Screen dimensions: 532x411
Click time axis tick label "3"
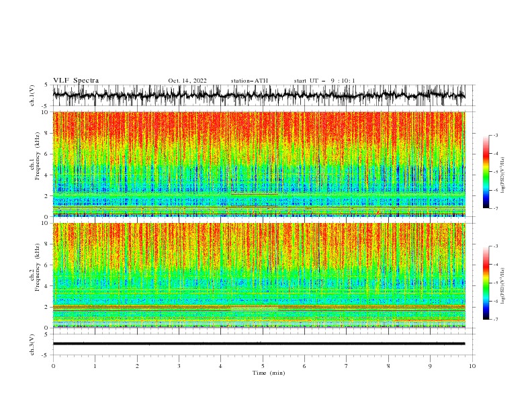pyautogui.click(x=179, y=366)
